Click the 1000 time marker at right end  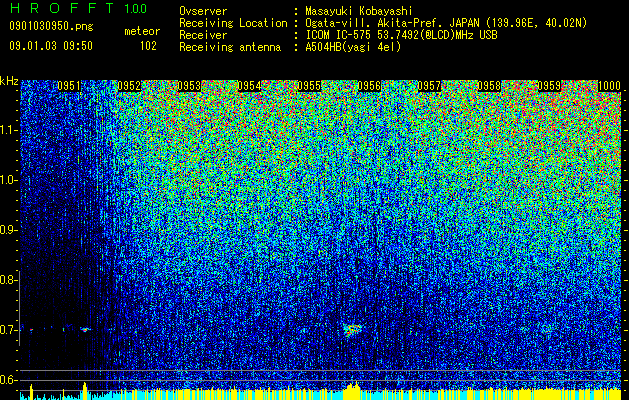point(609,86)
